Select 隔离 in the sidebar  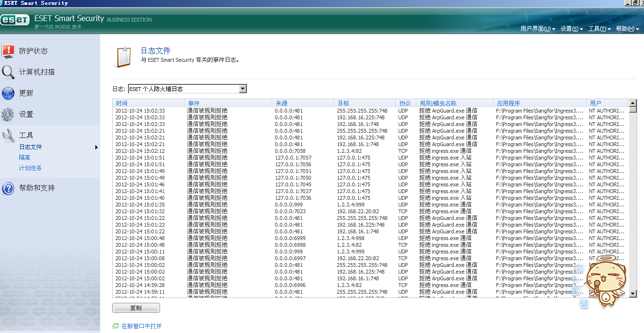click(25, 158)
